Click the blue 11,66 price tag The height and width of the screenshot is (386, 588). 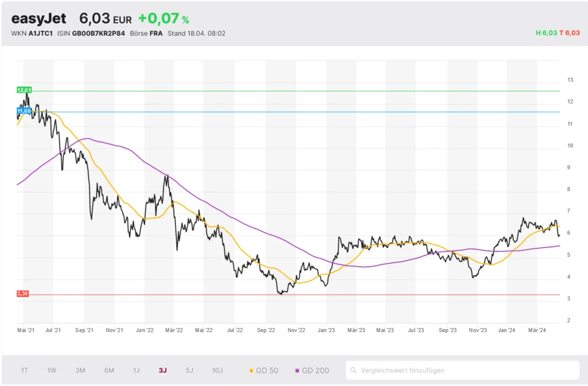coord(24,110)
